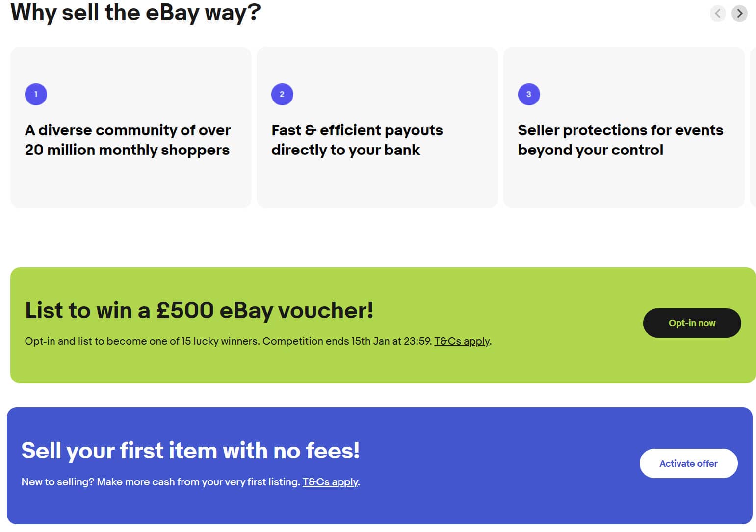This screenshot has height=532, width=756.
Task: Click the 'Opt-in now' button
Action: pyautogui.click(x=692, y=323)
